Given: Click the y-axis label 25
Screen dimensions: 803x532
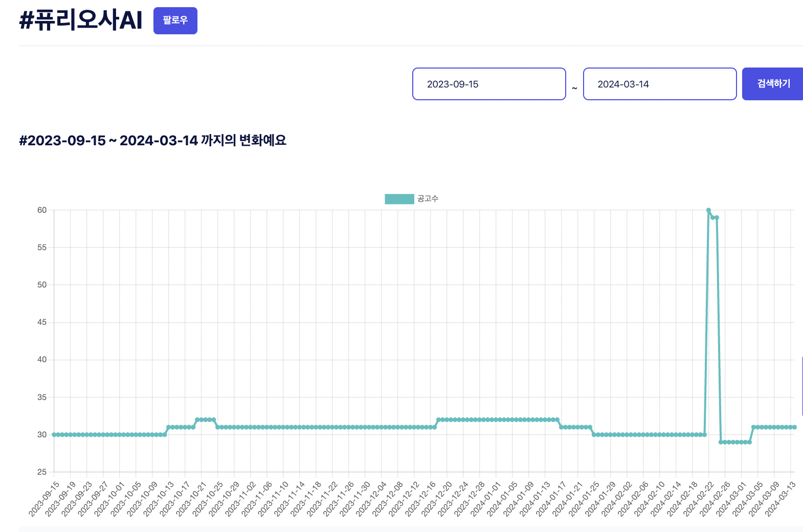Looking at the screenshot, I should click(42, 472).
